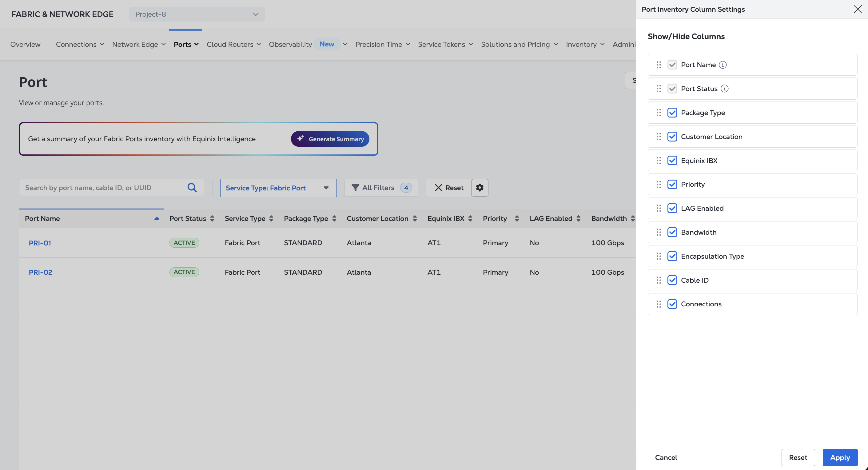Sort by Package Type column arrows

click(334, 218)
